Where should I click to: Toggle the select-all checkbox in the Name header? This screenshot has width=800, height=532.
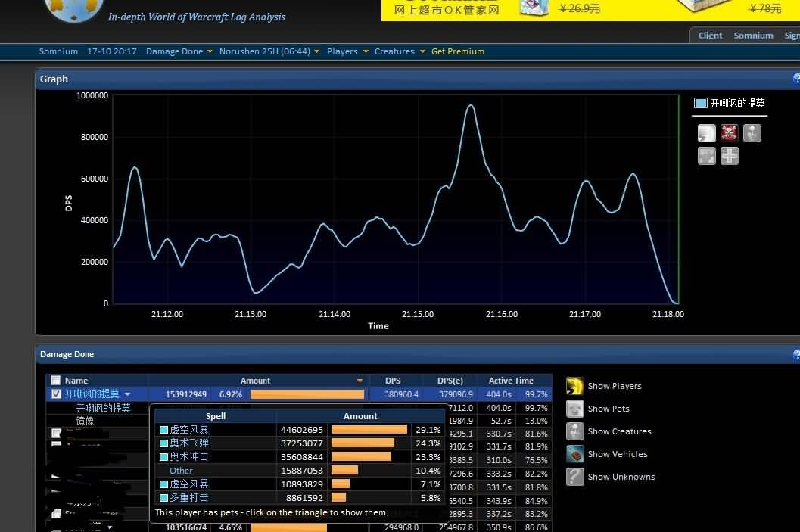point(55,381)
